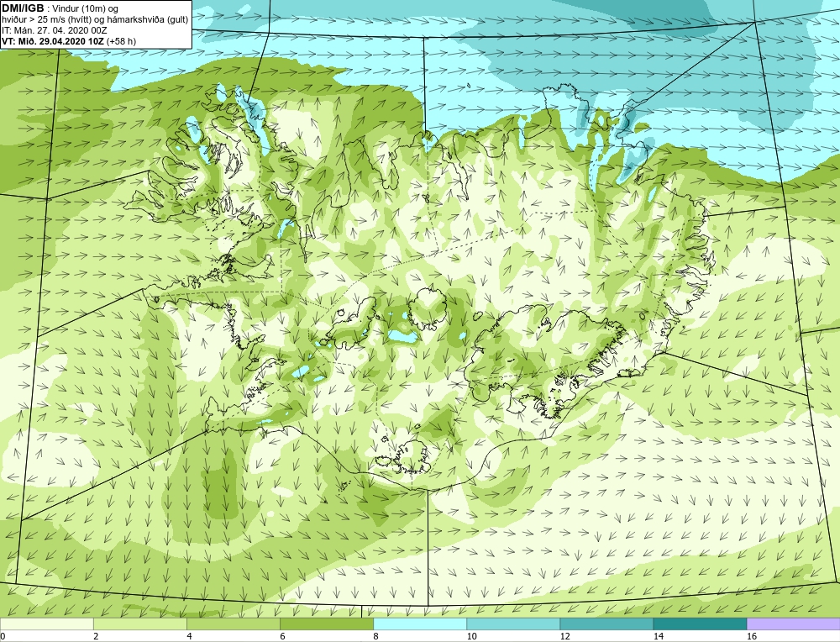Click the 6–8 m/s dark green swatch

327,624
